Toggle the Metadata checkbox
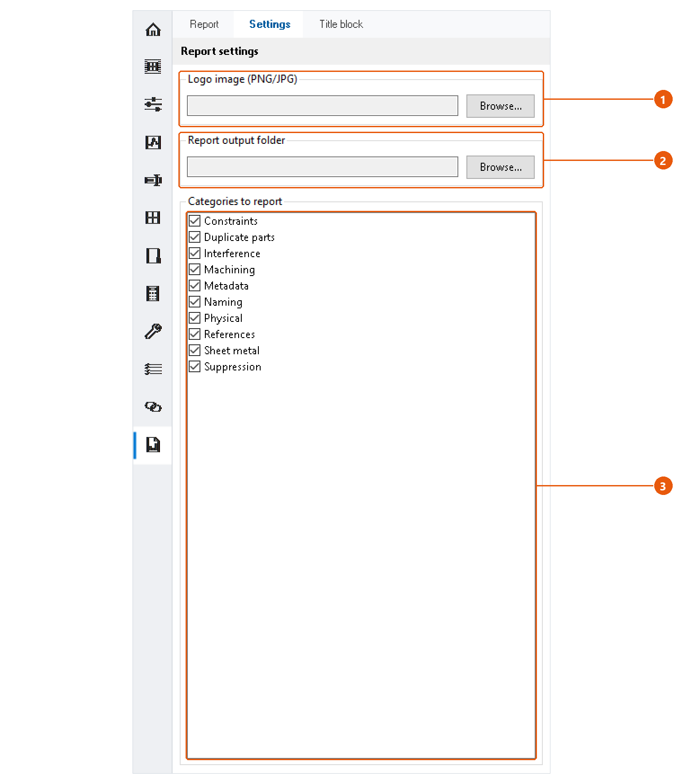 click(x=195, y=285)
